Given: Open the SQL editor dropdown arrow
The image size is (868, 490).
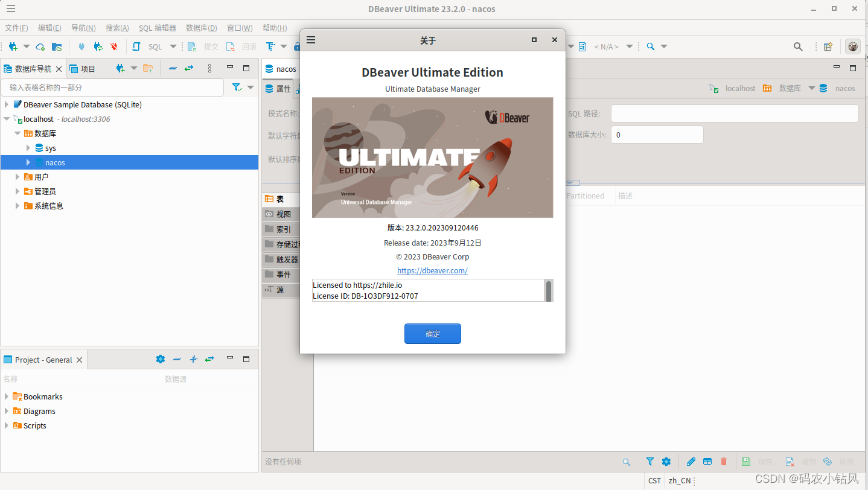Looking at the screenshot, I should 173,46.
